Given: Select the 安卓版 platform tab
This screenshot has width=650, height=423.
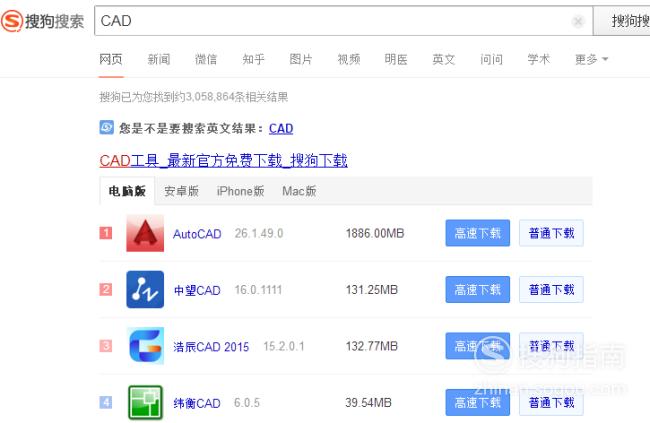Looking at the screenshot, I should click(182, 191).
